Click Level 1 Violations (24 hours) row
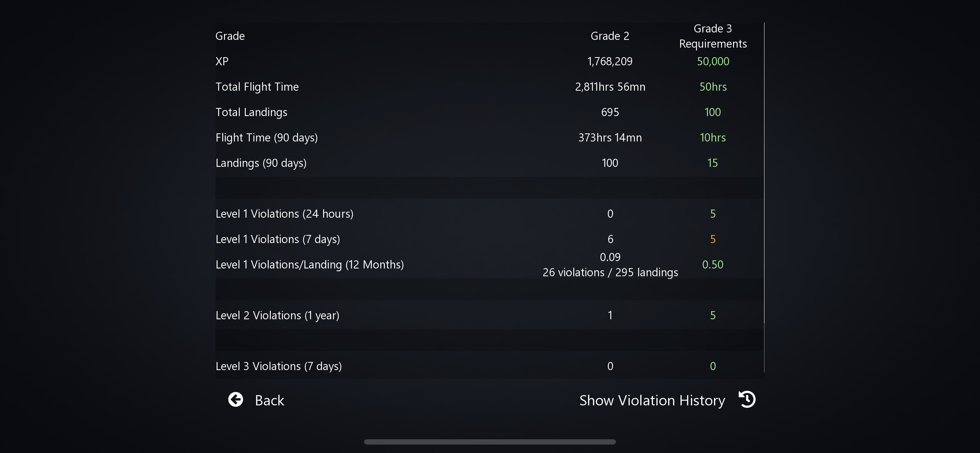Screen dimensions: 980x453 point(489,214)
